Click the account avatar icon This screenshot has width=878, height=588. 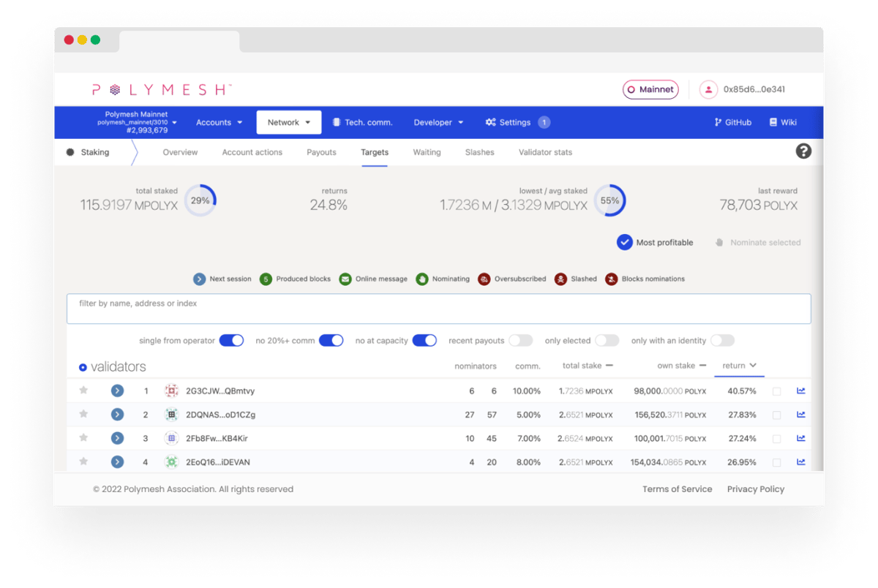(x=708, y=89)
